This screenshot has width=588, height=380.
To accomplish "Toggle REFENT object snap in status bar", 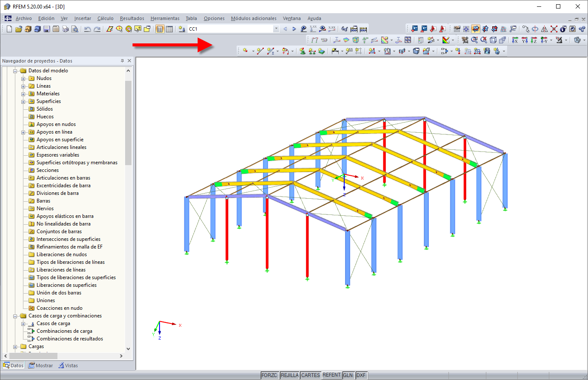I will coord(331,375).
